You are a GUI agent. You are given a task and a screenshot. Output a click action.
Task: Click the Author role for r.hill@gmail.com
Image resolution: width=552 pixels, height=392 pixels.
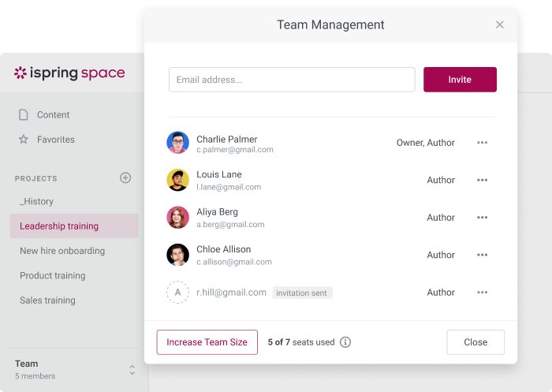[441, 293]
